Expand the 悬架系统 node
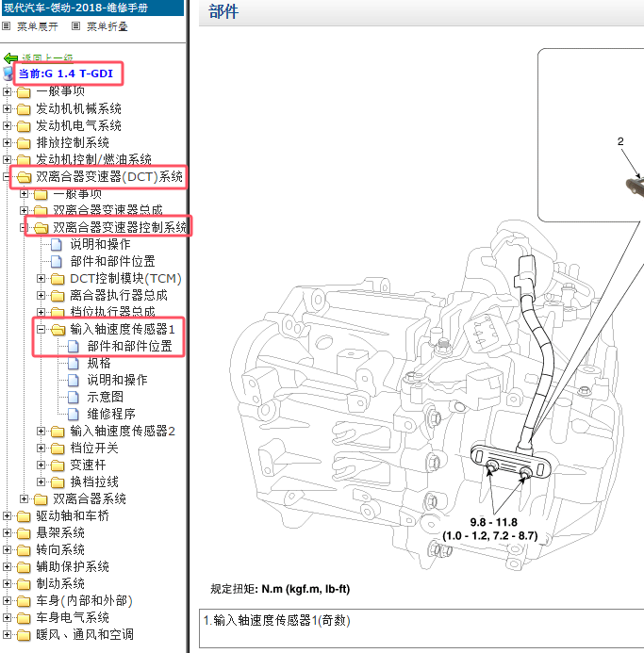Screen dimensions: 644x653 pos(7,532)
